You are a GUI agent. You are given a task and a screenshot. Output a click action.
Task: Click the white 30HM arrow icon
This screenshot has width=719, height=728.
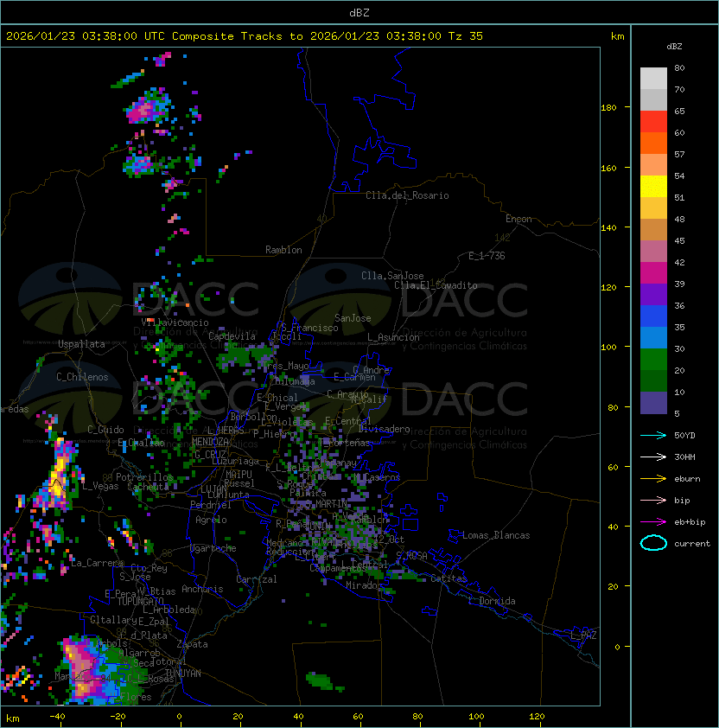pyautogui.click(x=653, y=457)
